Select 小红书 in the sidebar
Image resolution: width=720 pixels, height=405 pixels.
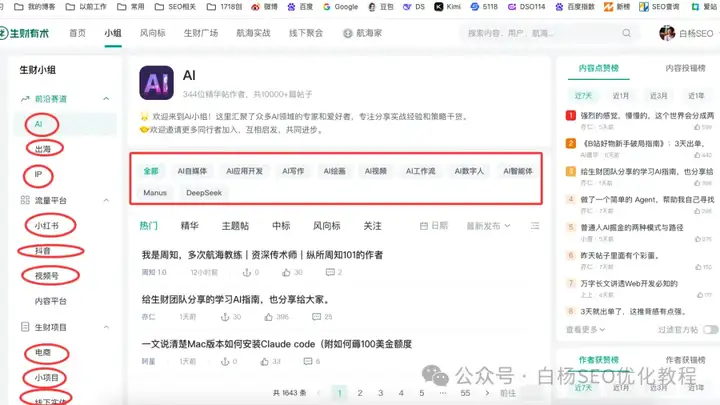pyautogui.click(x=47, y=225)
